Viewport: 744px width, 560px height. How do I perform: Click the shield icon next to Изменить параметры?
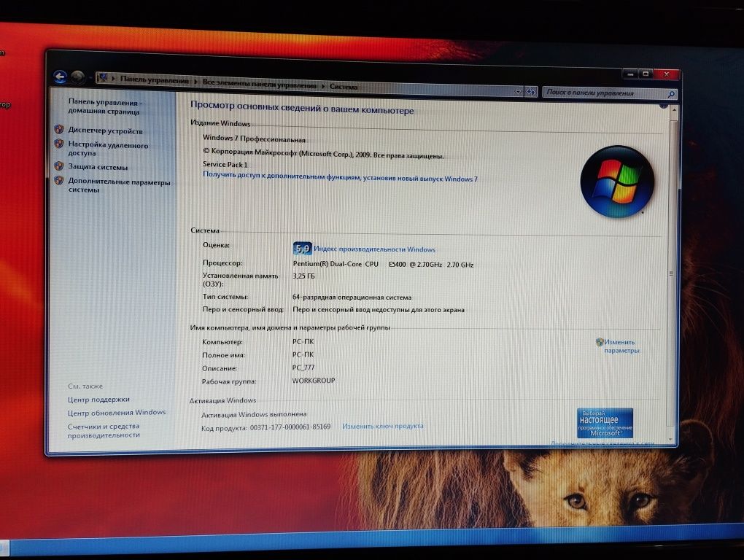600,341
